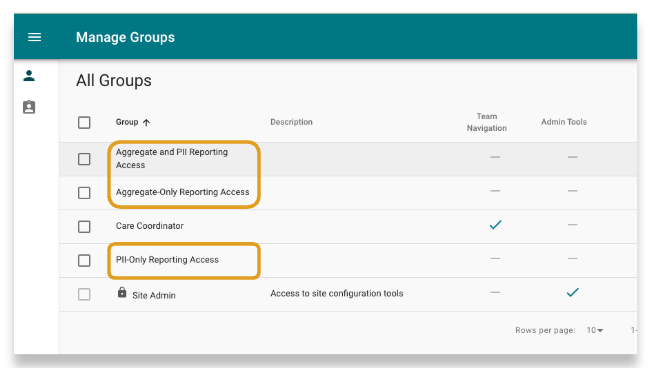Click Team Navigation dash for Site Admin
The image size is (653, 368).
(x=495, y=293)
